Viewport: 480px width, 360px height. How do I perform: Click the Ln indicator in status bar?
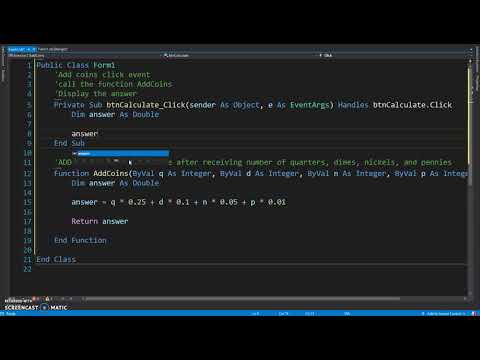(255, 314)
